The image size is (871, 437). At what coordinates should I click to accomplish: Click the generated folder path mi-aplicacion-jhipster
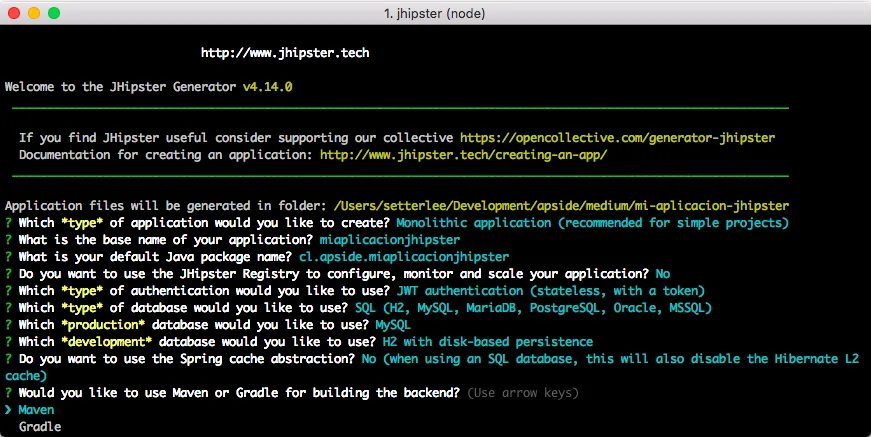point(561,206)
